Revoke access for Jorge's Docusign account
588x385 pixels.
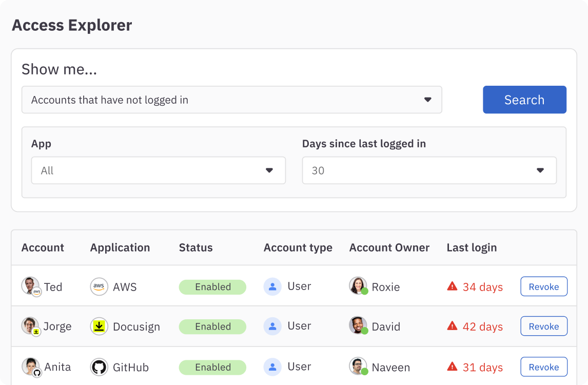(543, 325)
